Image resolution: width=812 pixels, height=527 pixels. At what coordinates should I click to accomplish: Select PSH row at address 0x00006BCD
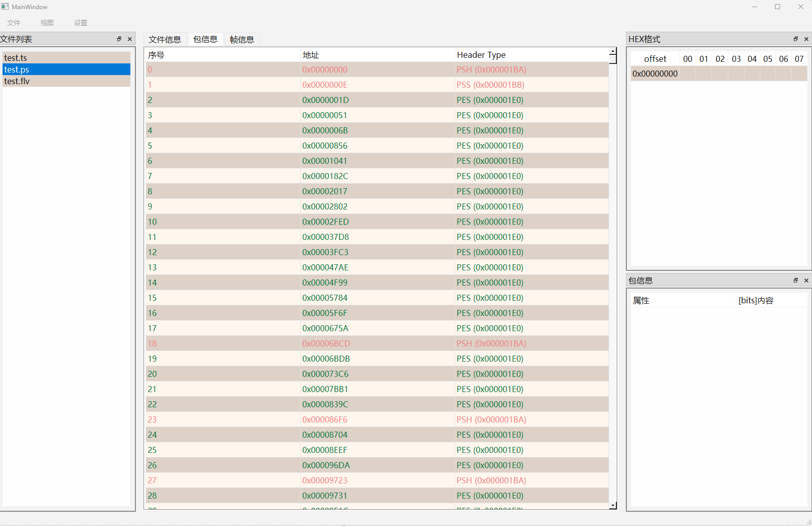tap(377, 343)
